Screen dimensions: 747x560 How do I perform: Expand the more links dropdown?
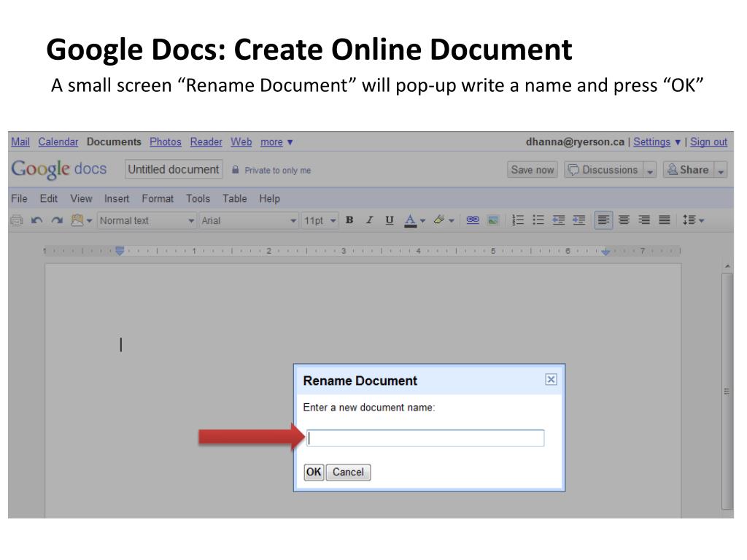(x=276, y=142)
